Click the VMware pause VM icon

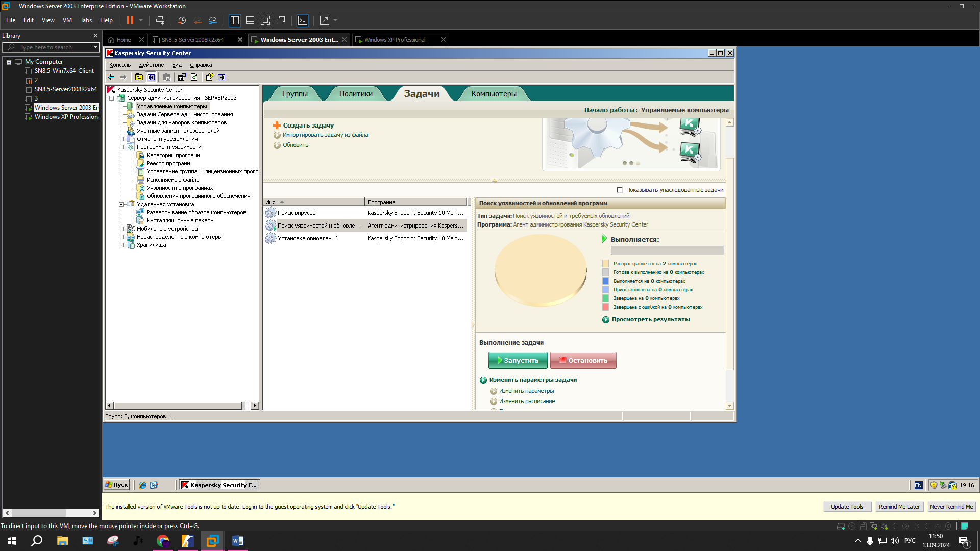point(130,20)
